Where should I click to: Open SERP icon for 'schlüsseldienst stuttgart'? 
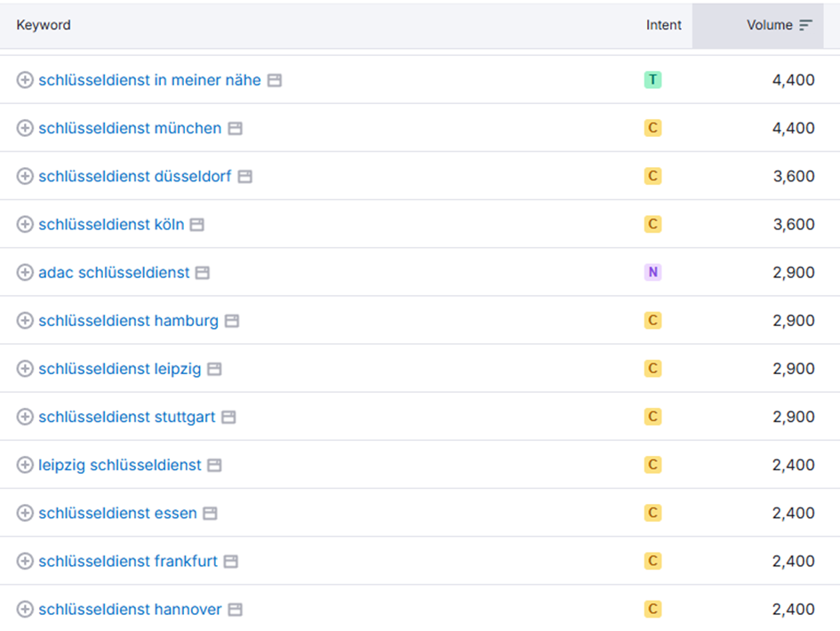point(228,417)
